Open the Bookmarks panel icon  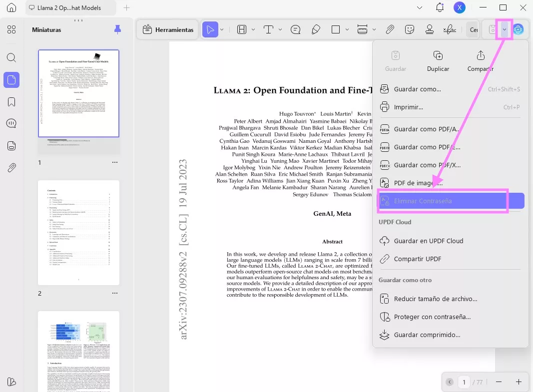pyautogui.click(x=11, y=102)
